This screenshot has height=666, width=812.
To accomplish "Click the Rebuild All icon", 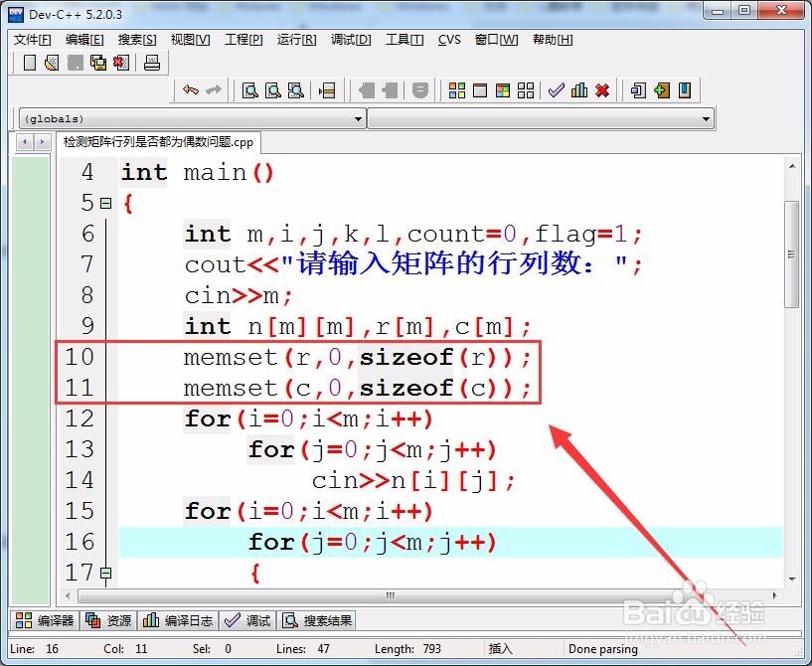I will pos(526,90).
